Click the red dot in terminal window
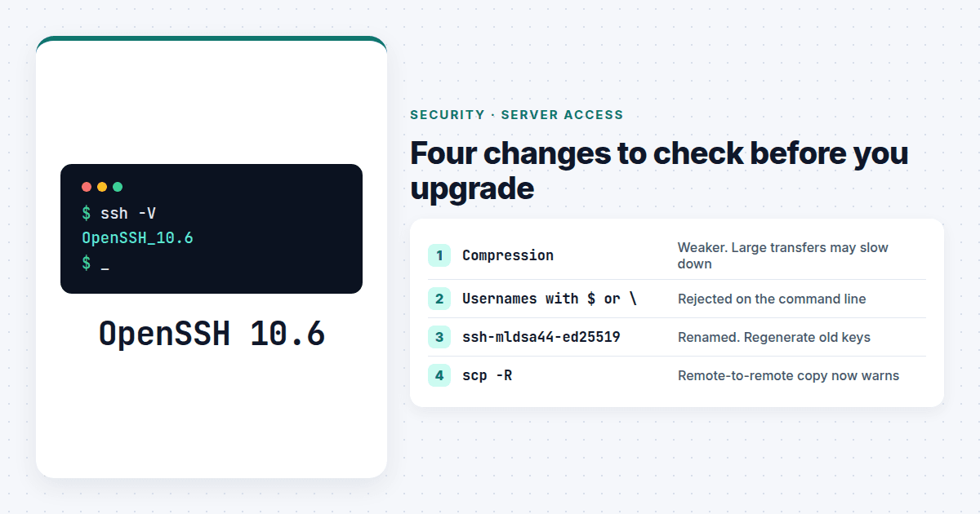This screenshot has width=980, height=514. point(87,187)
